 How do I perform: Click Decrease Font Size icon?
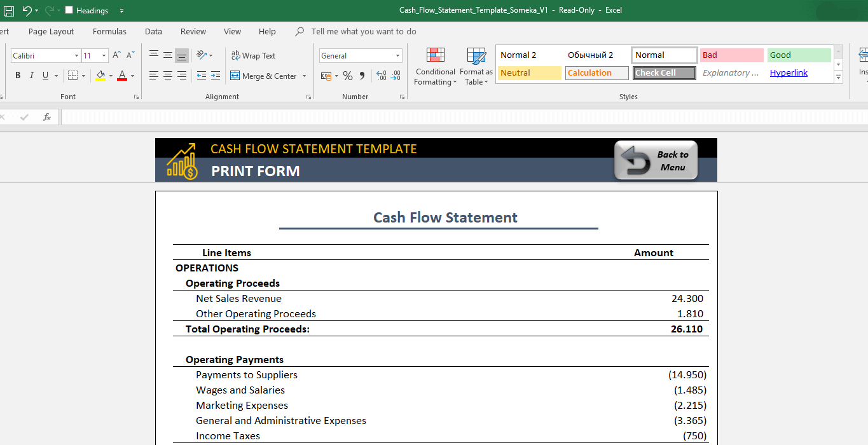130,55
